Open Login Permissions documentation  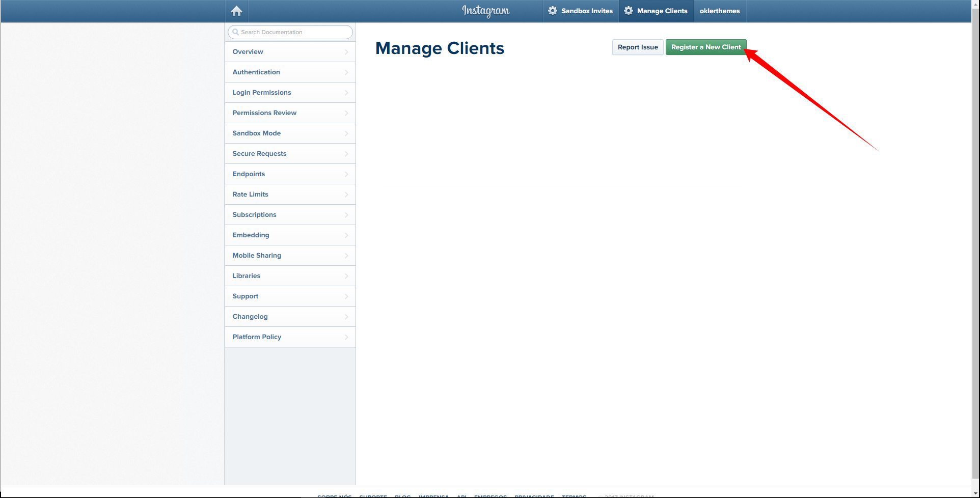[x=262, y=93]
